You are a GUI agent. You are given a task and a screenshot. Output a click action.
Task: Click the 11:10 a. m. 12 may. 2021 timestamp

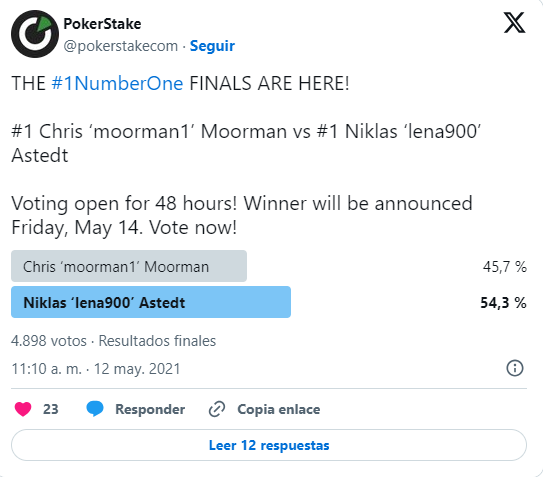pyautogui.click(x=96, y=369)
